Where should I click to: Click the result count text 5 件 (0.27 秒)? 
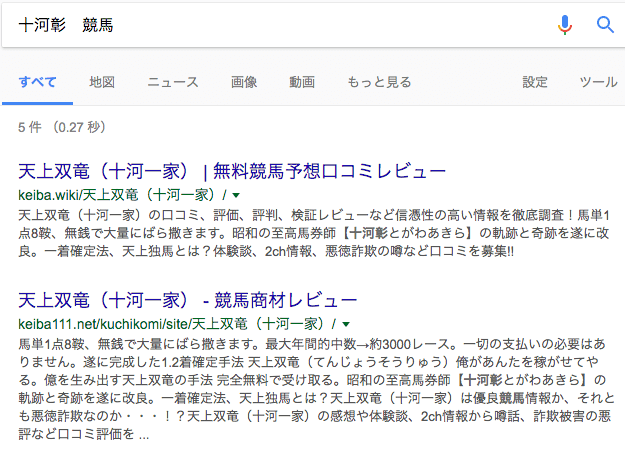pos(62,127)
